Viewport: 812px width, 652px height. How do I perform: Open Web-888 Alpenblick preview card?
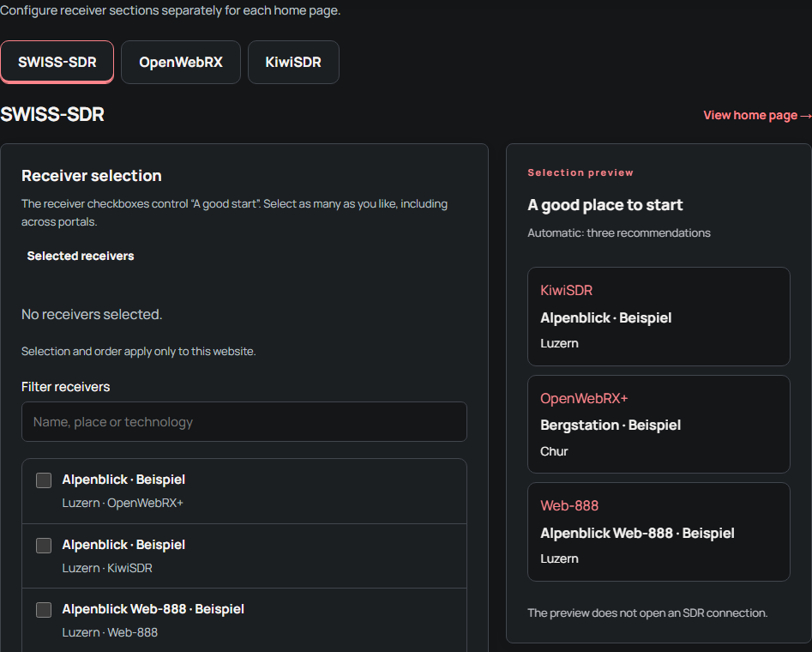pos(659,532)
